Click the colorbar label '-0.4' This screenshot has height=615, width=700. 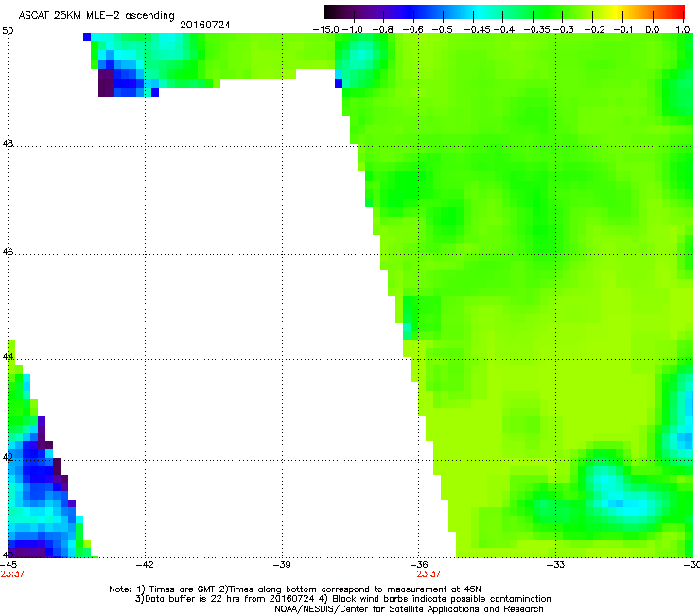(x=503, y=30)
